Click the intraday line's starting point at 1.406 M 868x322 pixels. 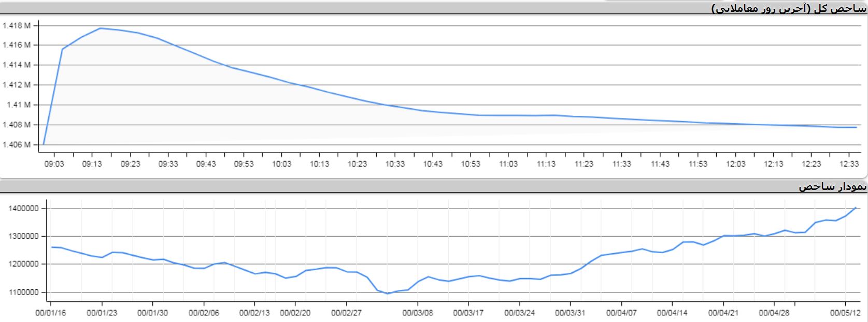pos(44,144)
